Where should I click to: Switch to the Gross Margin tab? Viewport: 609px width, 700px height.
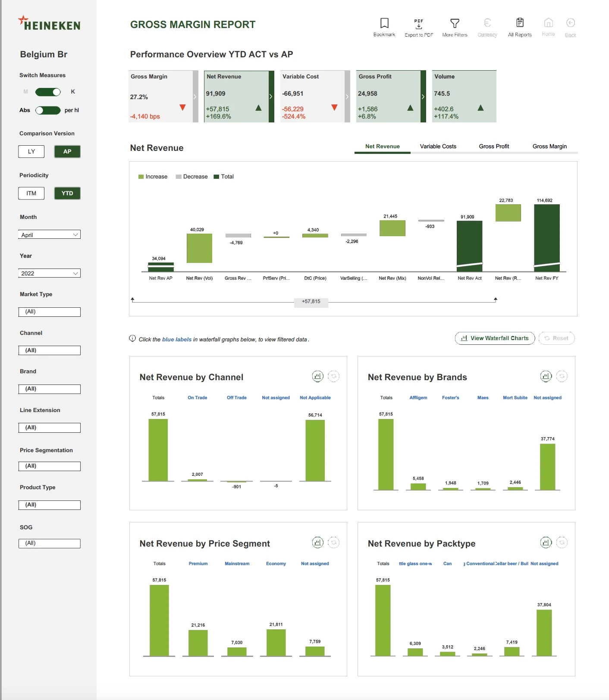tap(549, 147)
